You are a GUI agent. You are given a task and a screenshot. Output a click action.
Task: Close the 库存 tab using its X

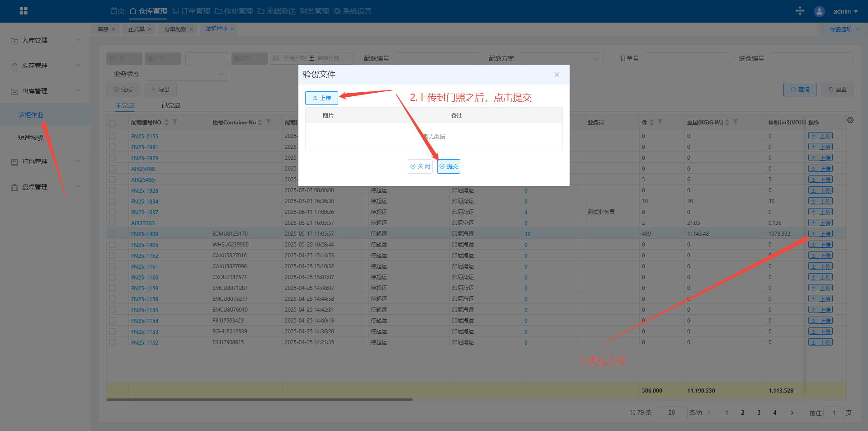point(113,29)
